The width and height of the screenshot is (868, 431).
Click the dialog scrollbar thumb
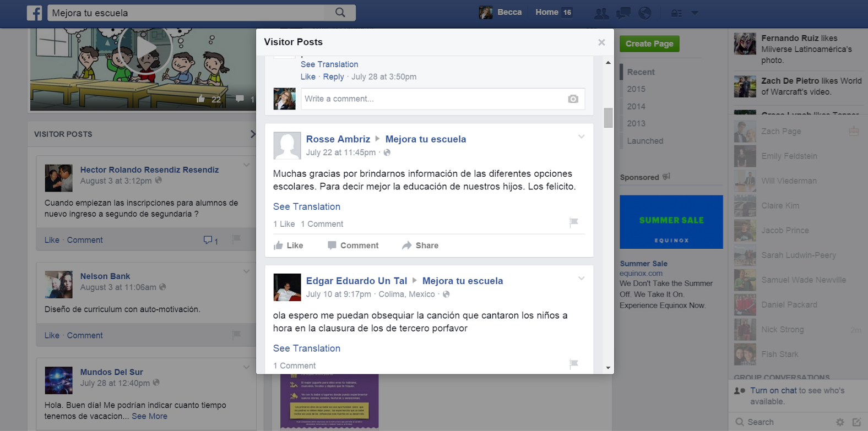tap(608, 117)
